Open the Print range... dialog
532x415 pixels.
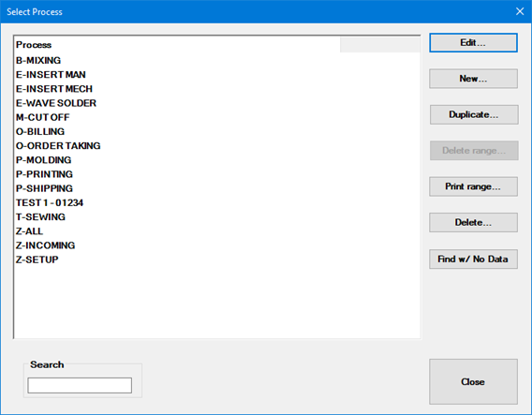coord(473,186)
